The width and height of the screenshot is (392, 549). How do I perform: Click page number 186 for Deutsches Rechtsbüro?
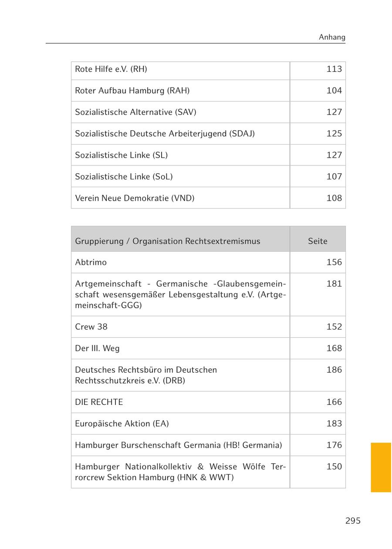pos(334,370)
